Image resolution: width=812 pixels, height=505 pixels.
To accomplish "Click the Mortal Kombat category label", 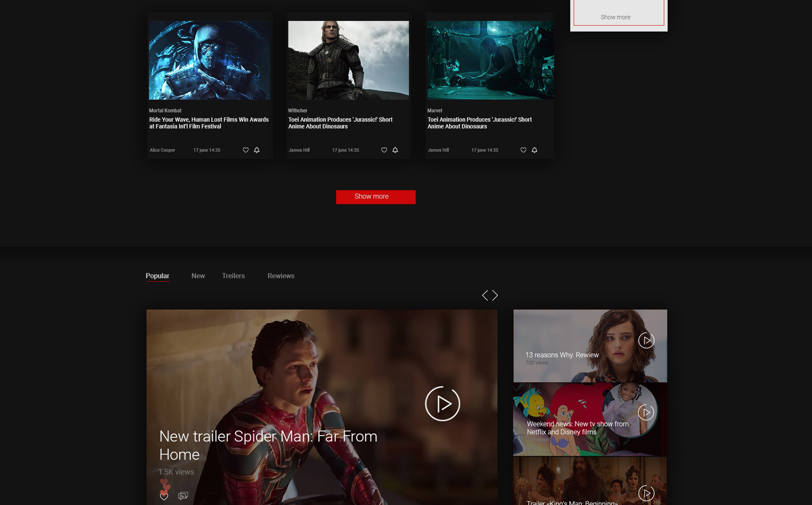I will [x=165, y=111].
